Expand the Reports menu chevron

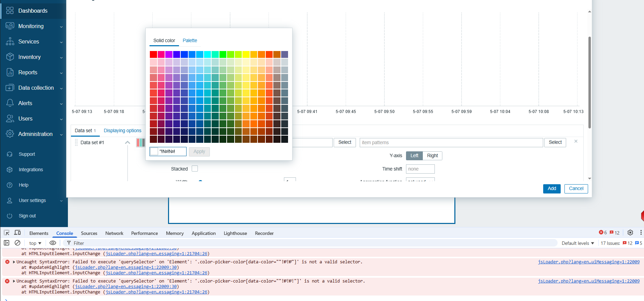[61, 73]
